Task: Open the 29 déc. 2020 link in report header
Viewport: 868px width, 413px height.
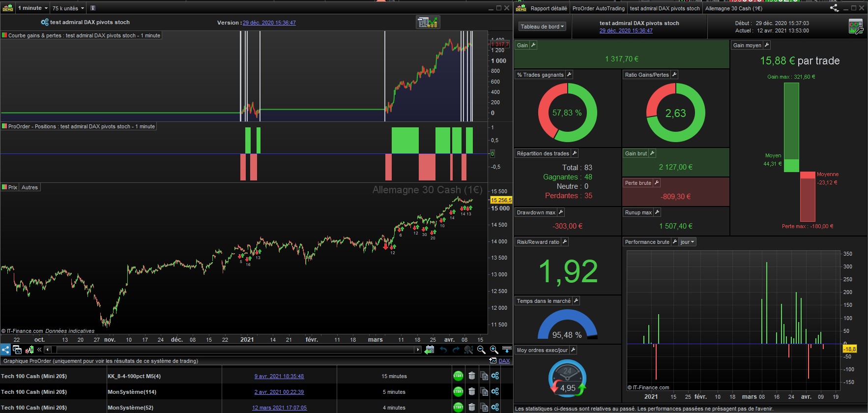Action: 626,30
